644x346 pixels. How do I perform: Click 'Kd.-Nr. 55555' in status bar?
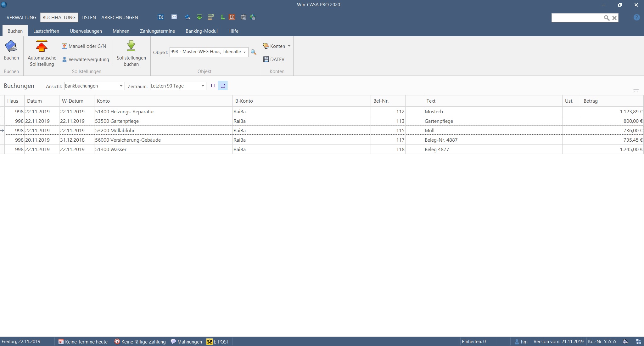point(602,342)
